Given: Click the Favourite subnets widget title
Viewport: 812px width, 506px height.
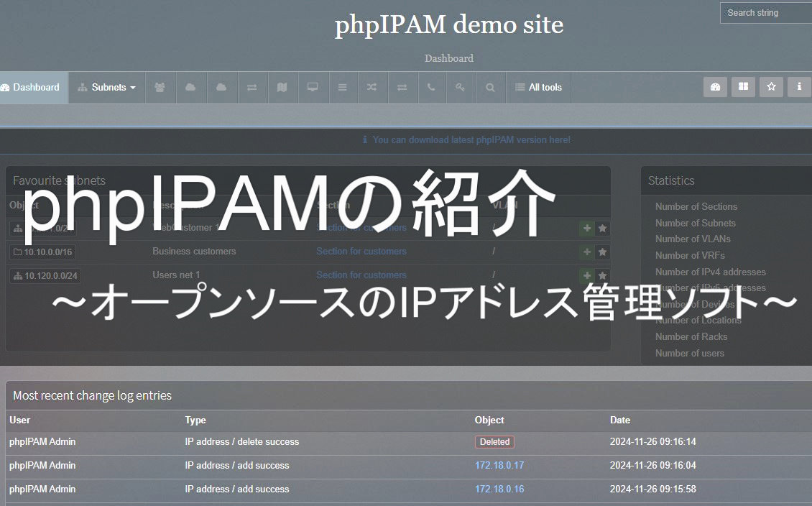Looking at the screenshot, I should 59,180.
